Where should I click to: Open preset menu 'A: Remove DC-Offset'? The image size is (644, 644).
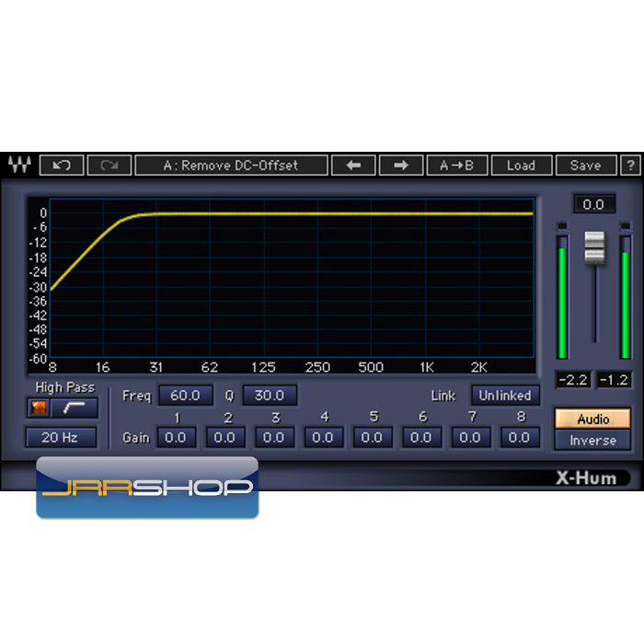(231, 165)
